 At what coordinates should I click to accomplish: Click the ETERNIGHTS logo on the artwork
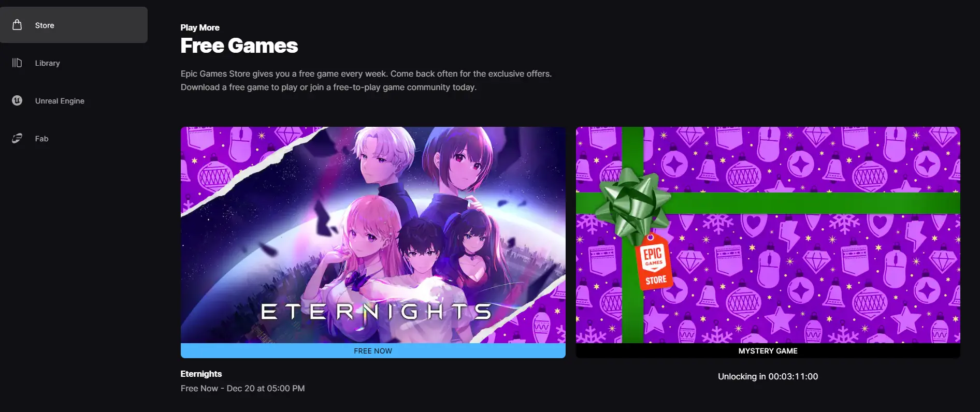[x=376, y=312]
